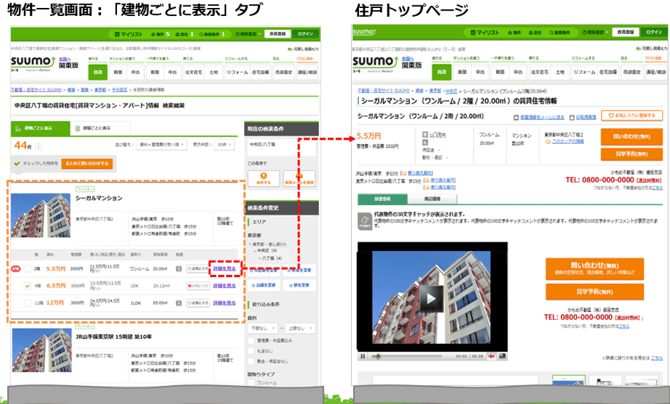Viewport: 670px width, 404px height.
Task: Click お気に入り heart button in 5.5万円 row
Action: coord(198,269)
